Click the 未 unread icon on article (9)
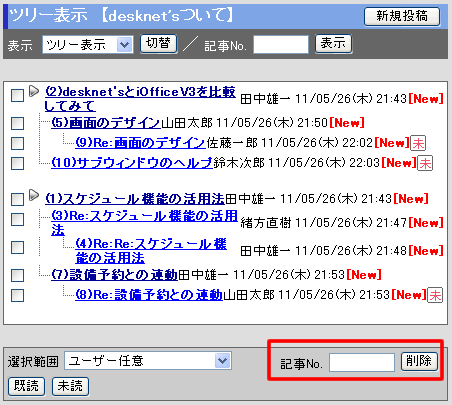 point(418,143)
